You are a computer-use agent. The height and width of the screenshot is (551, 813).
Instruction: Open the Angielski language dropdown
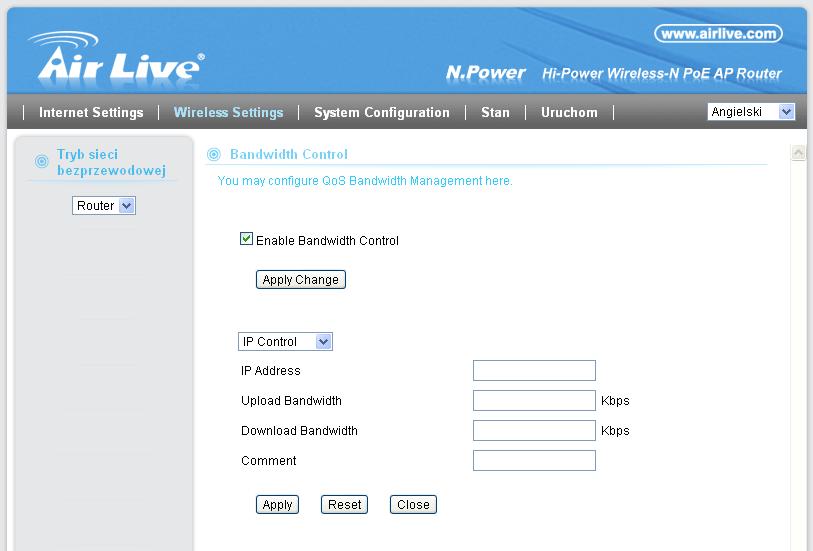(x=751, y=111)
